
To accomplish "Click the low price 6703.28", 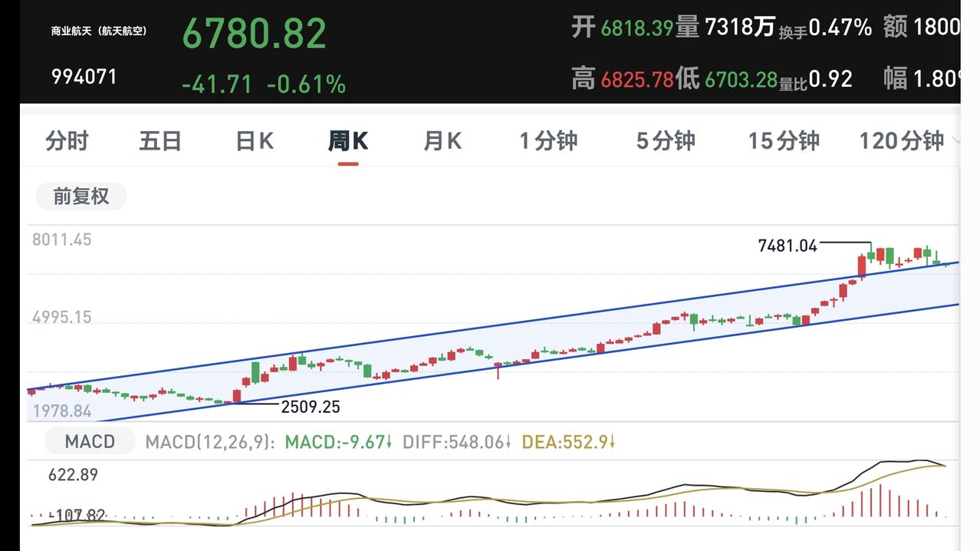I will 741,79.
